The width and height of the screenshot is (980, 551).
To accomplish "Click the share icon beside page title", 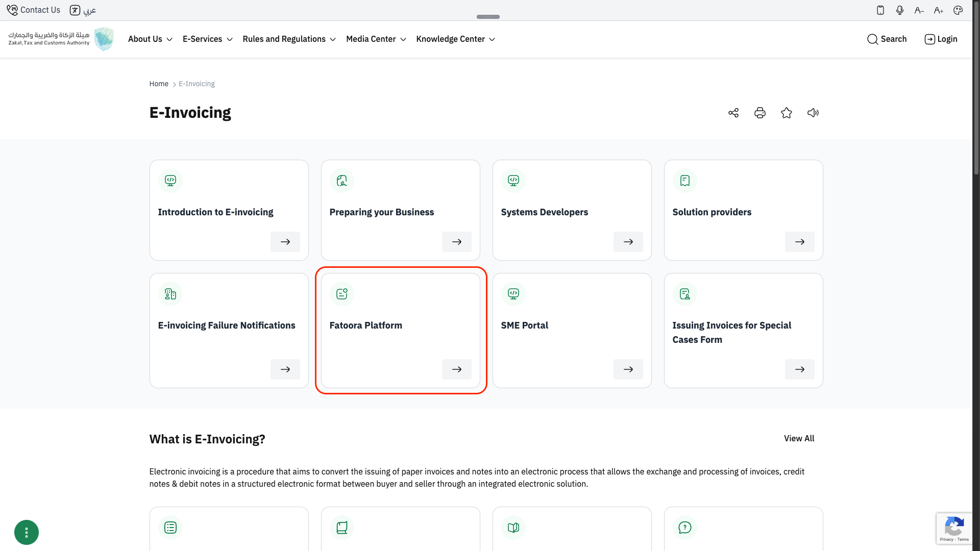I will 733,113.
